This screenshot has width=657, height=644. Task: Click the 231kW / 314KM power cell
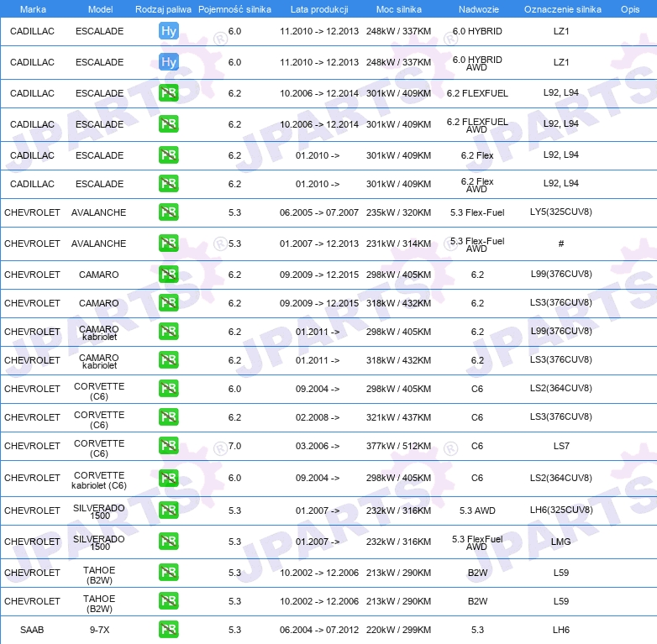click(398, 243)
